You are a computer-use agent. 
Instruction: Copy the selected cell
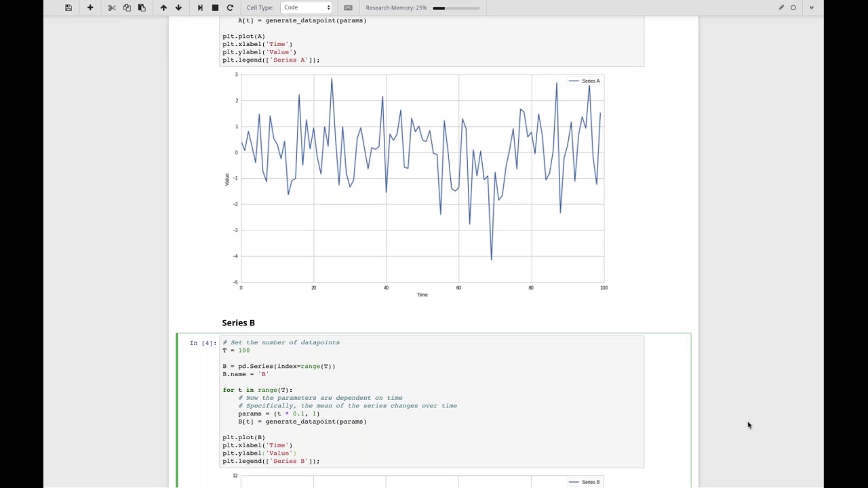click(127, 7)
